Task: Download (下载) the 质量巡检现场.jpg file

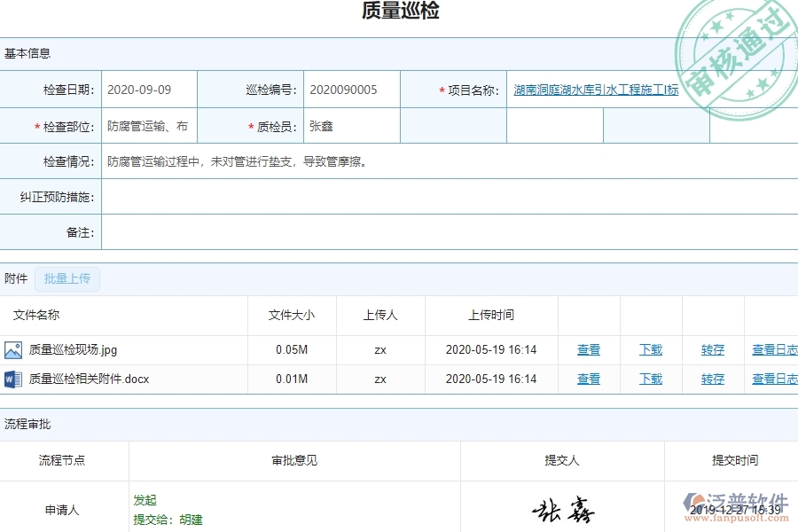Action: pyautogui.click(x=650, y=349)
